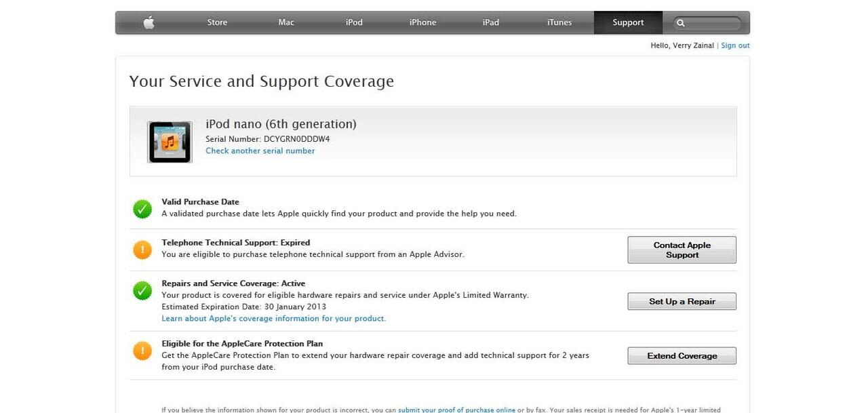Screen dimensions: 868x413
Task: Click Repairs and Service Coverage: Active heading
Action: click(x=233, y=283)
